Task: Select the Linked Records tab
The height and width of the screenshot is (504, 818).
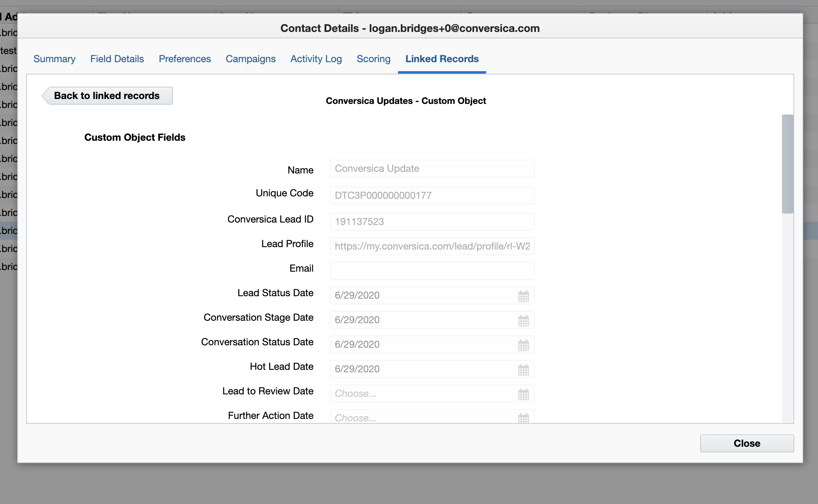Action: click(x=442, y=59)
